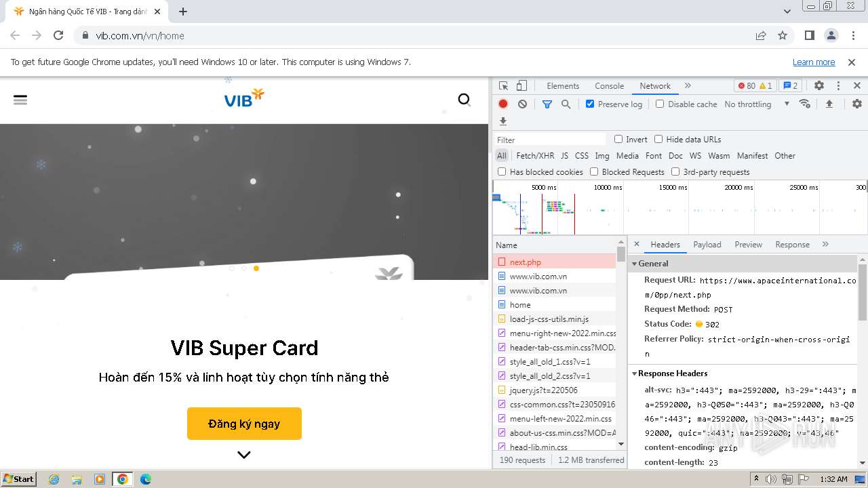Open Chrome three-dot menu
Image resolution: width=868 pixels, height=488 pixels.
coord(852,35)
